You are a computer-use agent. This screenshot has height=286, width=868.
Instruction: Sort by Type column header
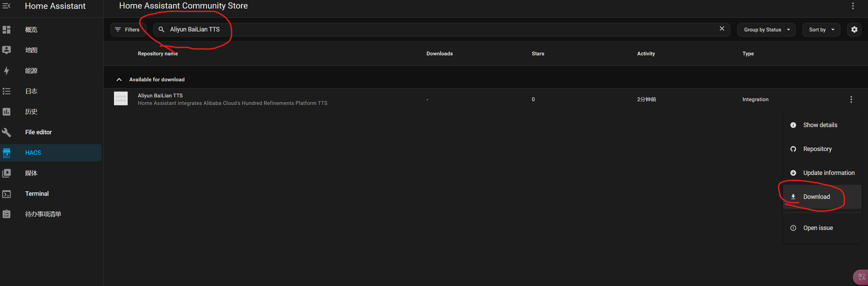click(748, 54)
